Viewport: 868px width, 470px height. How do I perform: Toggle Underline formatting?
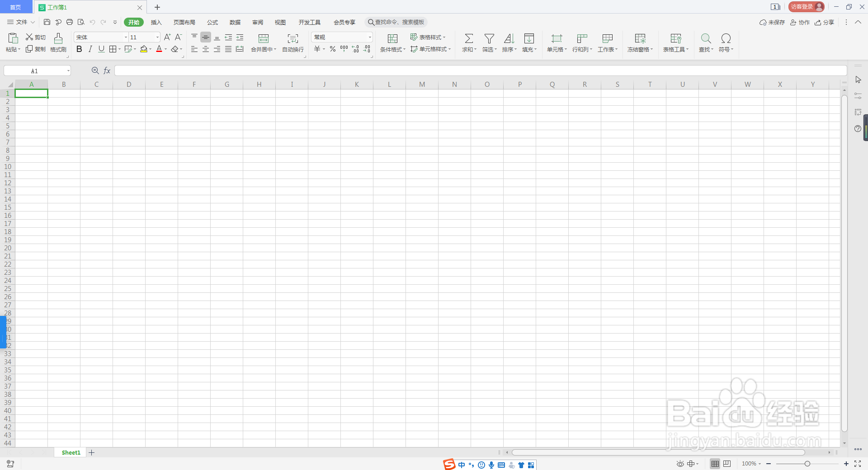tap(101, 49)
